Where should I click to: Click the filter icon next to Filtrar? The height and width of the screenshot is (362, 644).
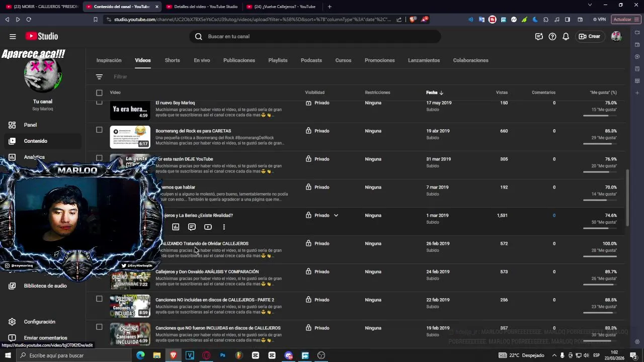(x=99, y=76)
